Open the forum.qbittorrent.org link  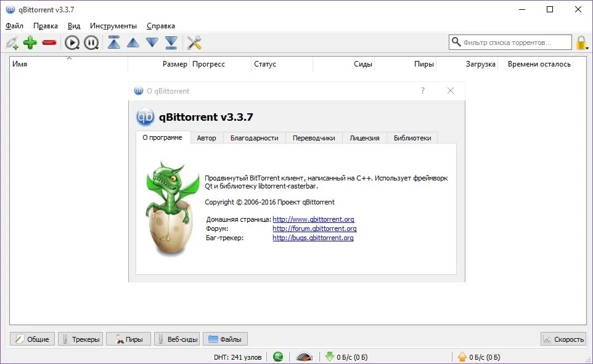point(314,229)
